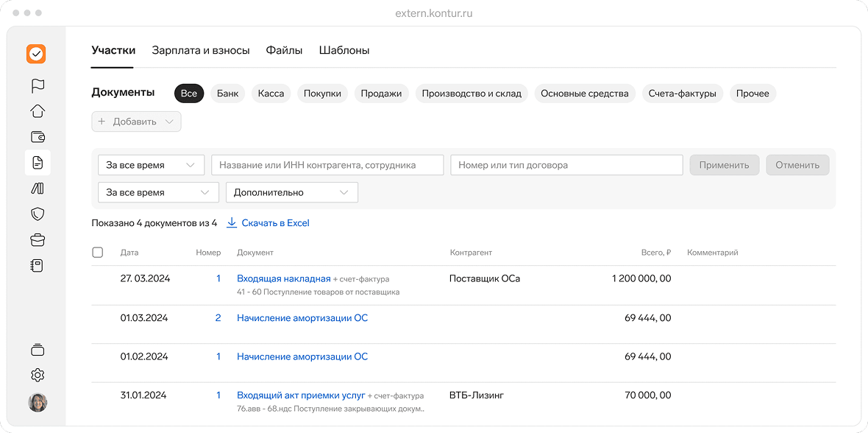
Task: Click the Скачать в Excel link
Action: click(x=274, y=222)
